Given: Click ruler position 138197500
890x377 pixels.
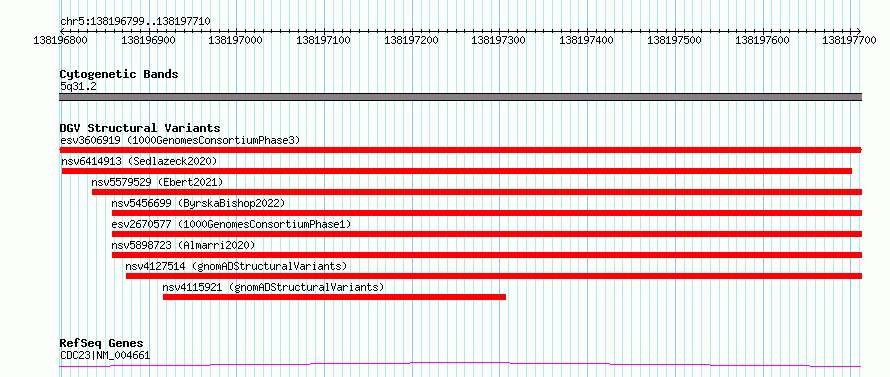Looking at the screenshot, I should coord(674,40).
